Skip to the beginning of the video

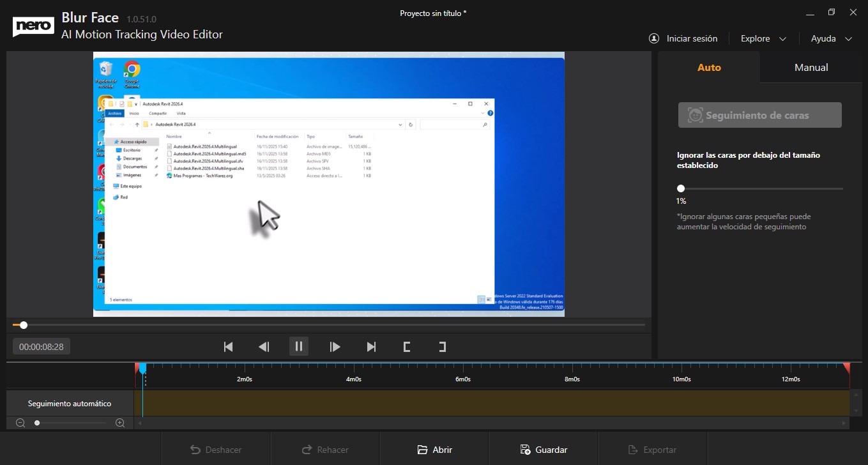pyautogui.click(x=227, y=346)
